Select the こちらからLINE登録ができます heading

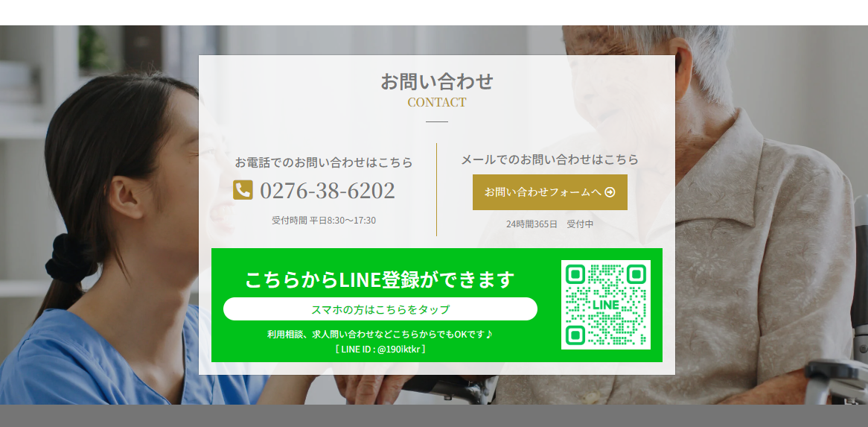point(380,279)
